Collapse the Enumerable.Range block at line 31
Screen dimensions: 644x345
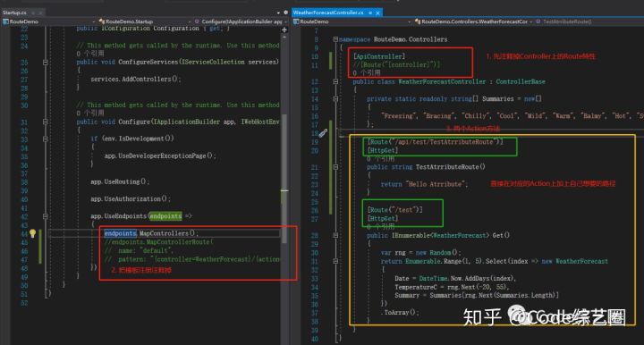click(335, 261)
